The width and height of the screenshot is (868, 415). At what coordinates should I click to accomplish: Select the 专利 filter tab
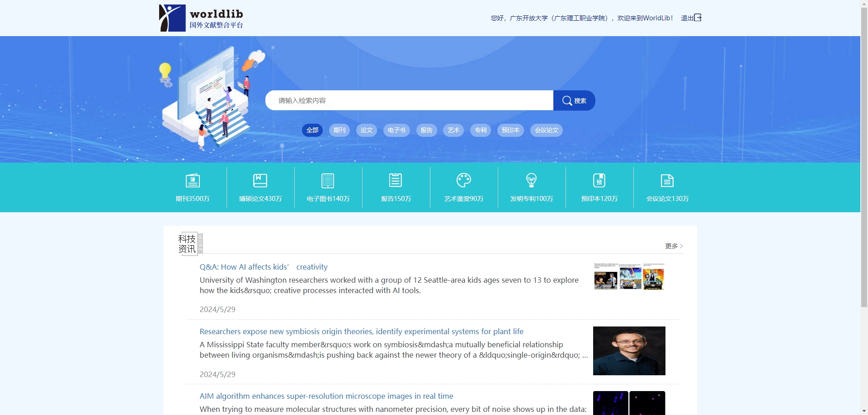481,130
